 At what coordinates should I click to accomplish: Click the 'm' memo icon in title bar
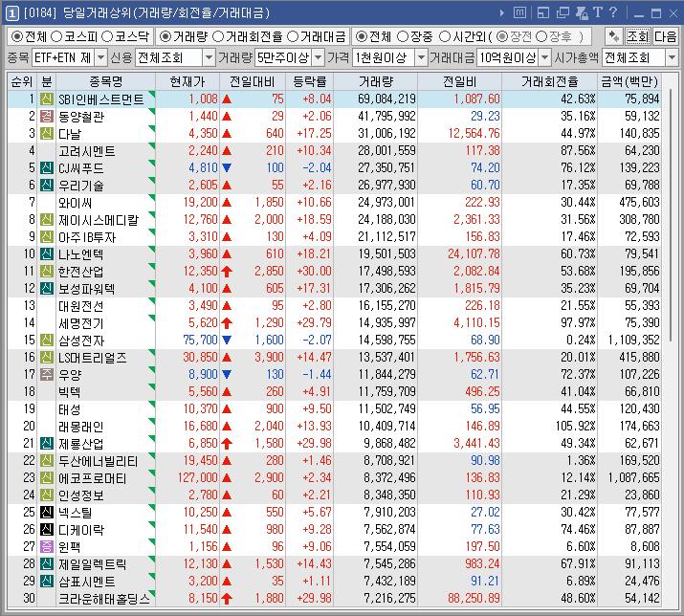point(519,12)
